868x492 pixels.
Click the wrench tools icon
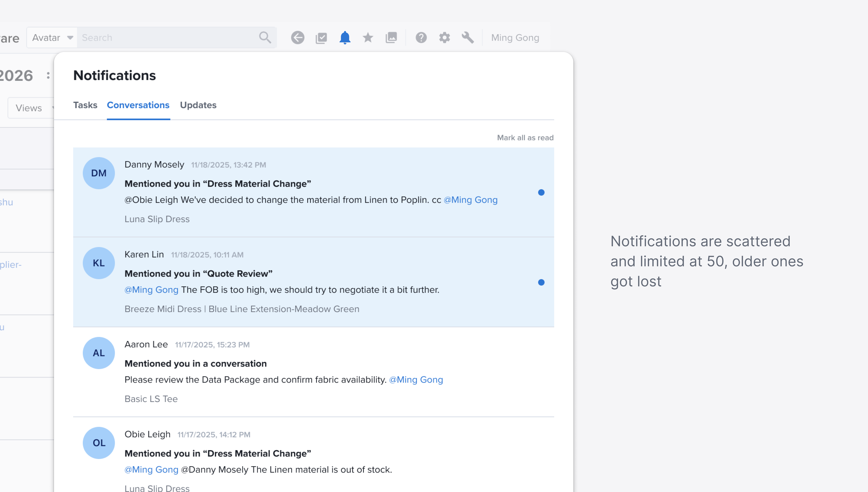click(x=468, y=38)
